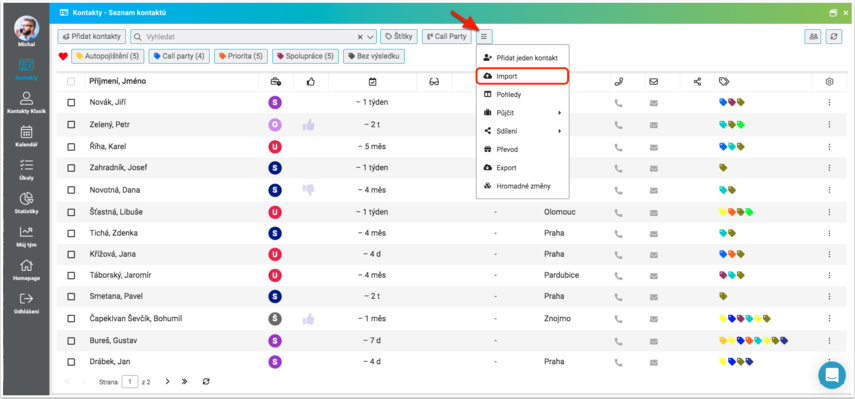
Task: Jump to last page double arrow
Action: click(x=185, y=382)
